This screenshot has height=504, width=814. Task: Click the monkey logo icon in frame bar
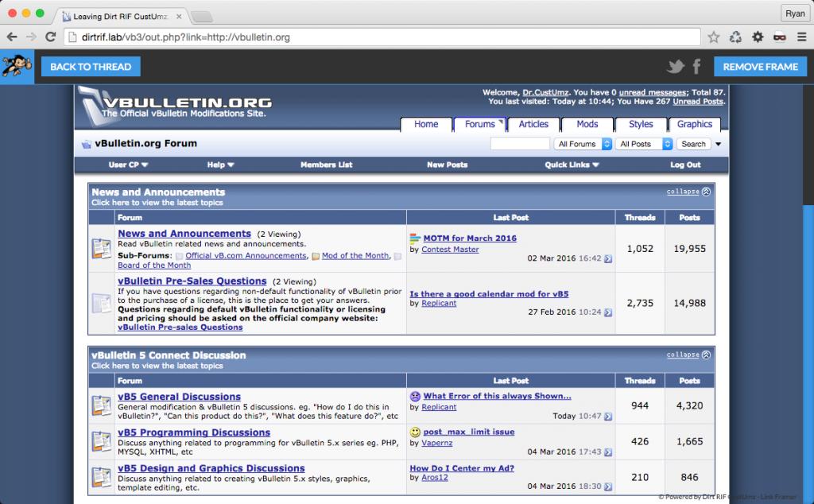click(x=16, y=67)
